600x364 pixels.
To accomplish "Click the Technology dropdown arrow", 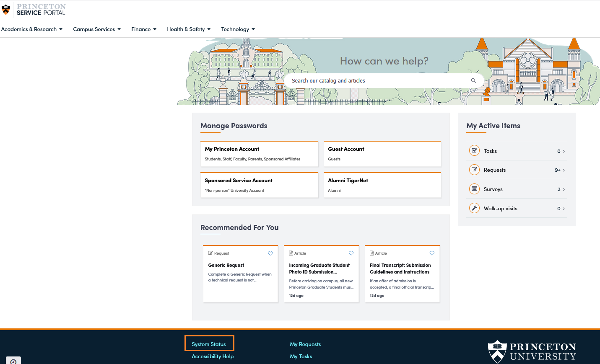I will click(x=253, y=29).
